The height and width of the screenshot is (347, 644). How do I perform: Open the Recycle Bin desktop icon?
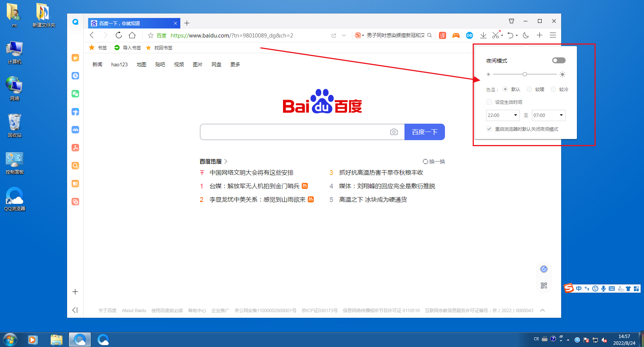(15, 126)
